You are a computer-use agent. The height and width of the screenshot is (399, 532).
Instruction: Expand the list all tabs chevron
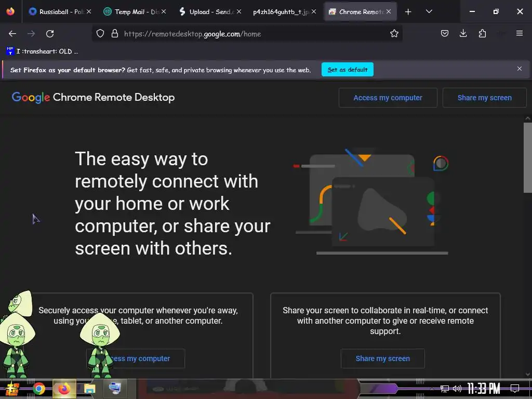(429, 11)
